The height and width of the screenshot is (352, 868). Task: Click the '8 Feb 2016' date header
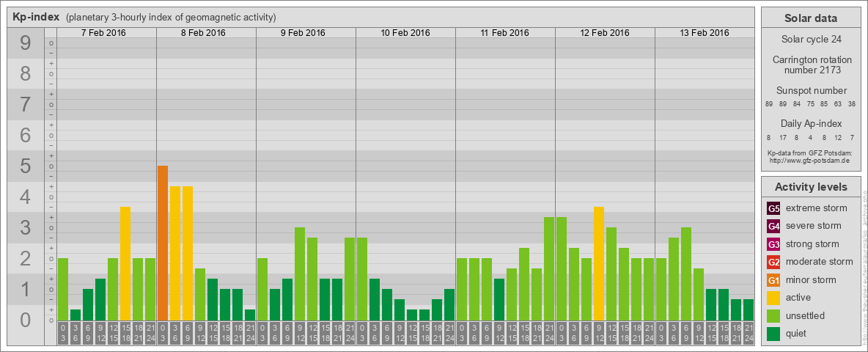203,33
